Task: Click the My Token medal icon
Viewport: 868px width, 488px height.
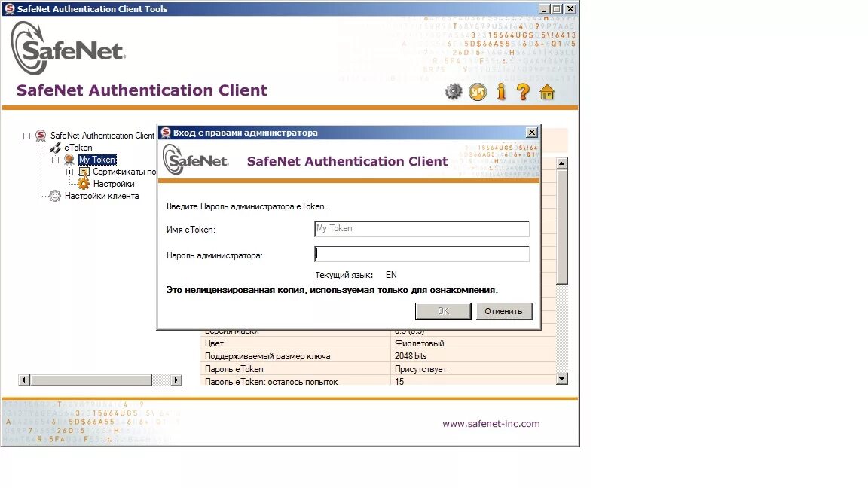Action: (69, 160)
